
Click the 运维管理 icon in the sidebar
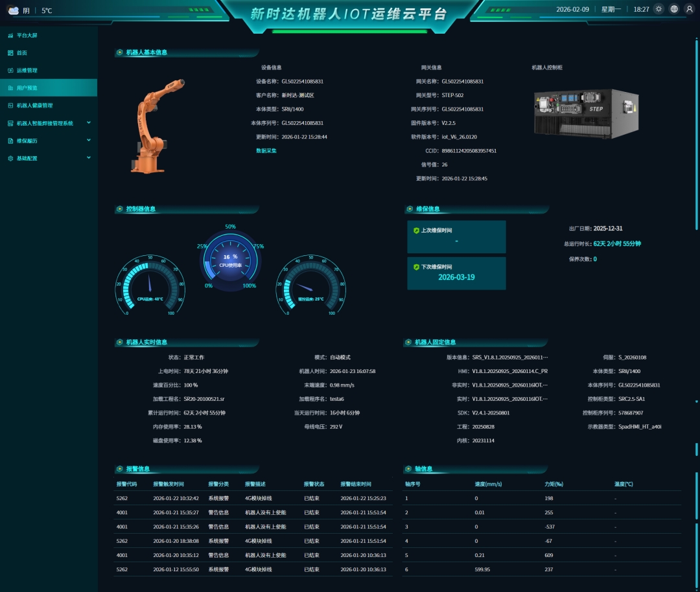pos(11,71)
